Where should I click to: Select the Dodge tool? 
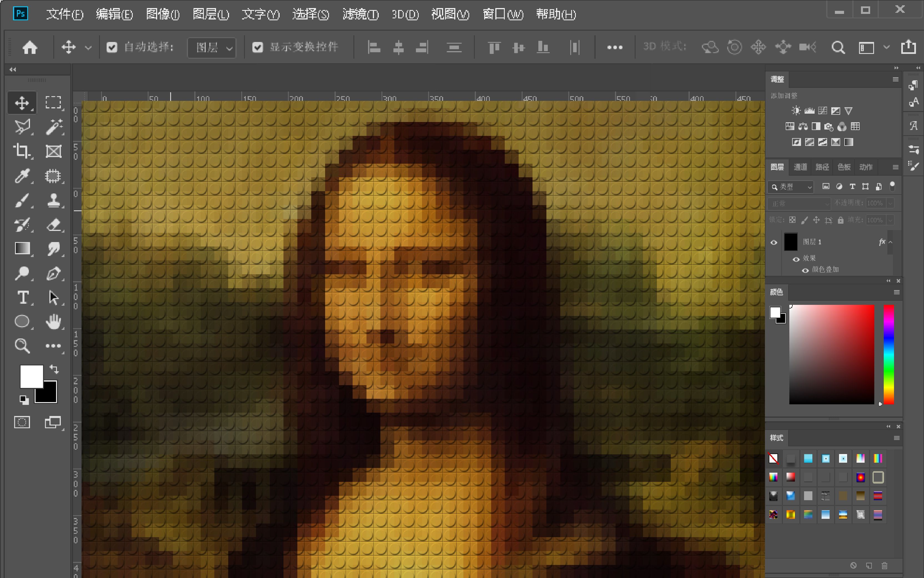click(22, 273)
